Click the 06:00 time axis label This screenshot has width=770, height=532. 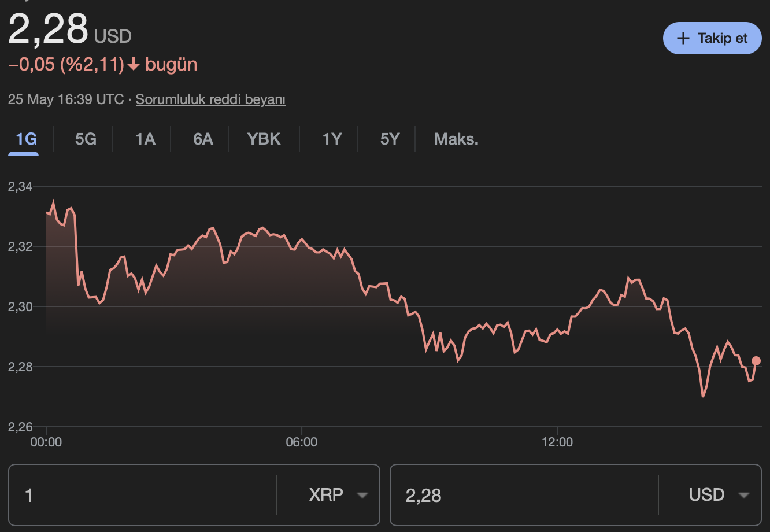(302, 442)
